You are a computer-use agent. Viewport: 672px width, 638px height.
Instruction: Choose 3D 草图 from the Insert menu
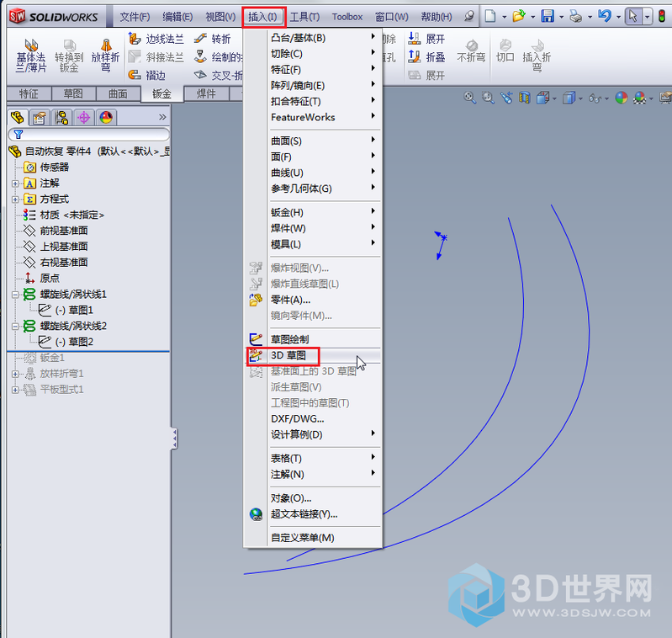[291, 355]
